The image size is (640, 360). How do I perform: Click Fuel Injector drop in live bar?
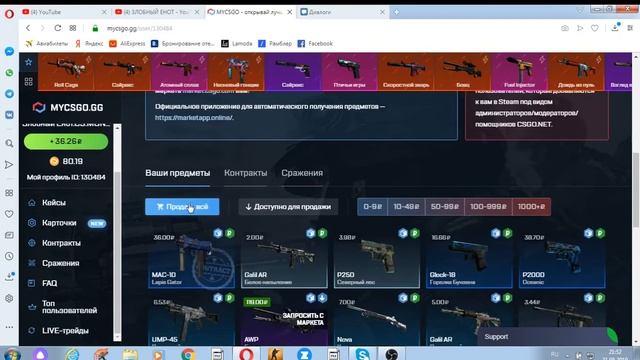519,71
